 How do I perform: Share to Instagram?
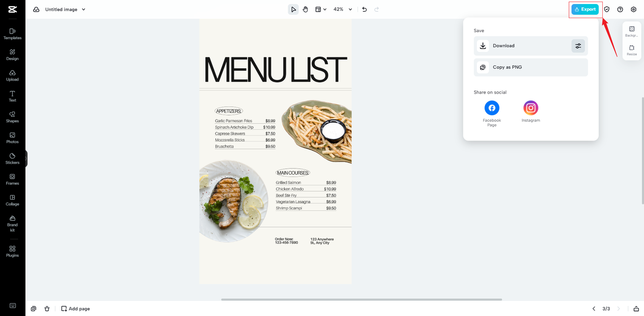click(x=531, y=111)
